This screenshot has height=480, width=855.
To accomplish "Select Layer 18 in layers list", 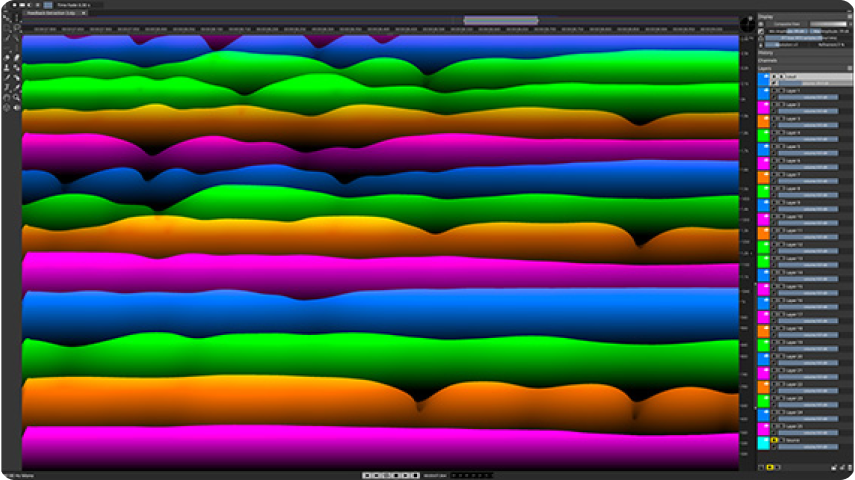I will click(794, 328).
